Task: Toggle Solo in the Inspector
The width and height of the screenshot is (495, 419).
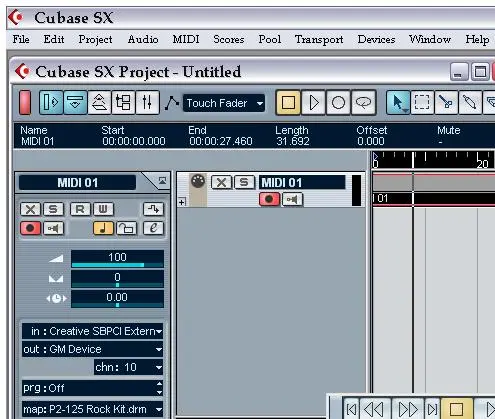Action: pos(53,209)
